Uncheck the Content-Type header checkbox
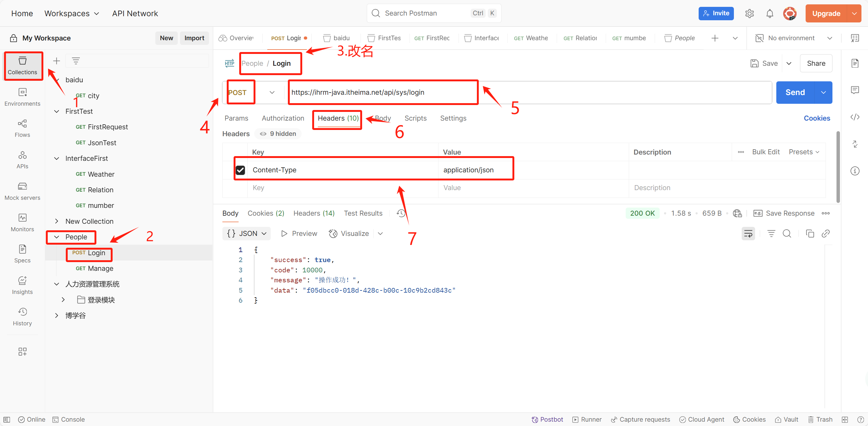The width and height of the screenshot is (868, 426). pyautogui.click(x=240, y=170)
